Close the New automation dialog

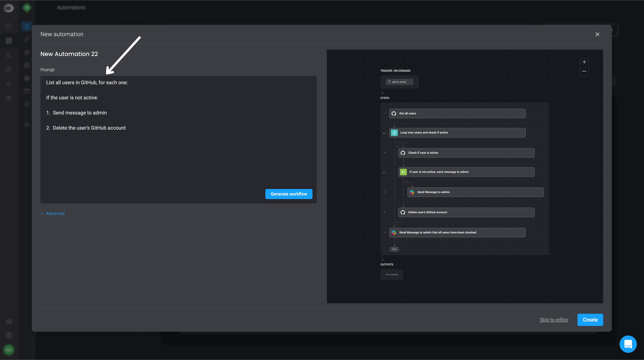(597, 34)
